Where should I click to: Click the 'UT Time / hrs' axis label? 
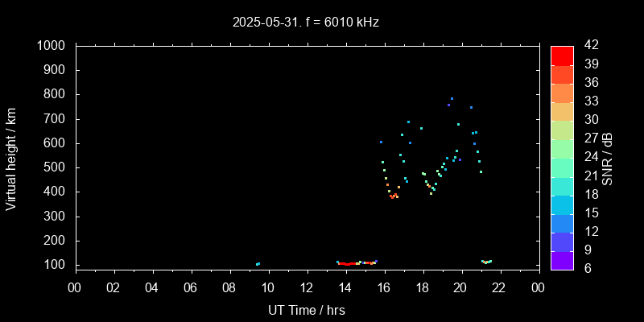(x=306, y=310)
